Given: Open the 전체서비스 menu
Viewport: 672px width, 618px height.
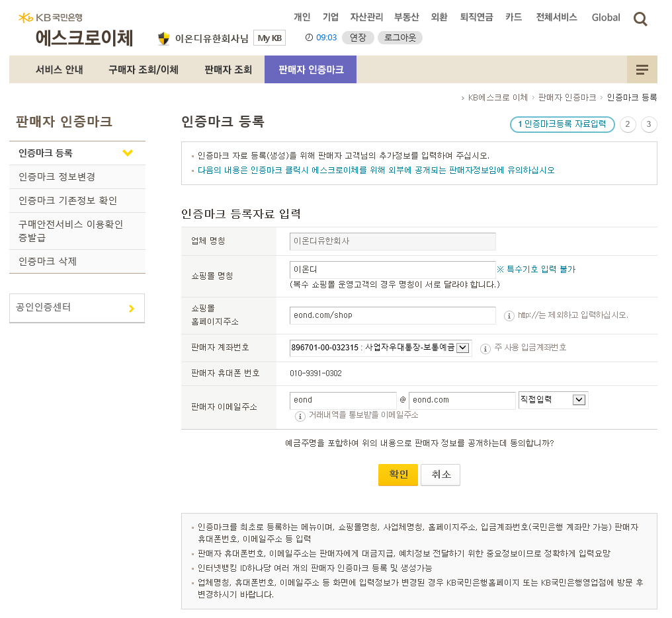Looking at the screenshot, I should (556, 17).
